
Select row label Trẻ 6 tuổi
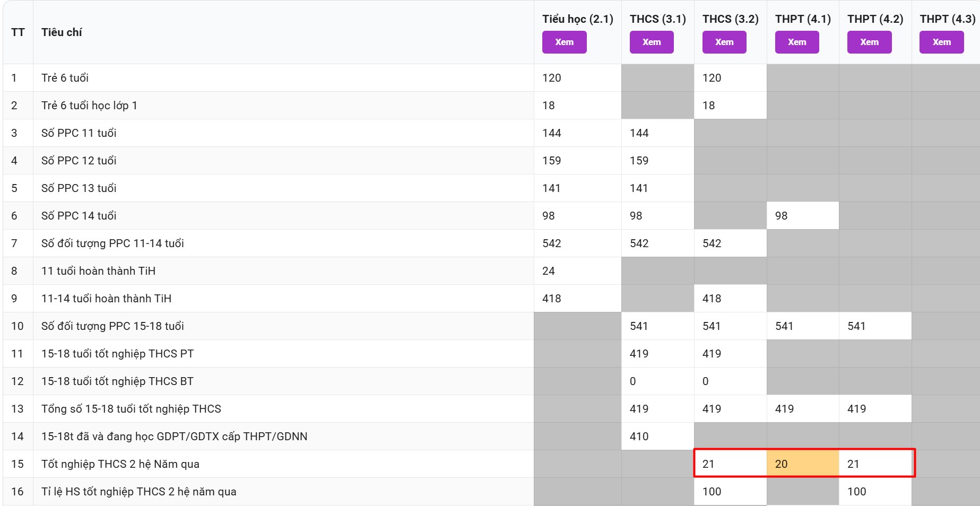tap(65, 78)
